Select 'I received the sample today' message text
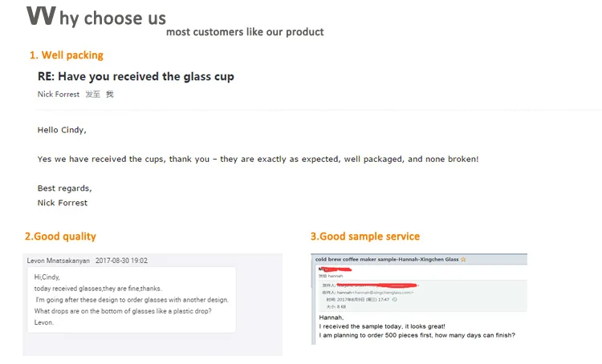Screen dimensions: 602x364 click(x=382, y=326)
